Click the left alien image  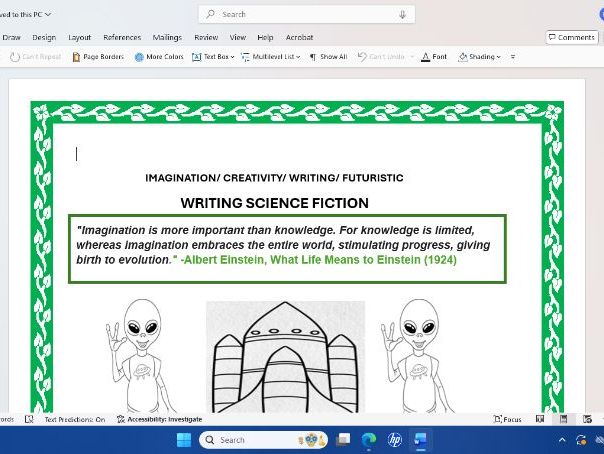(x=140, y=356)
